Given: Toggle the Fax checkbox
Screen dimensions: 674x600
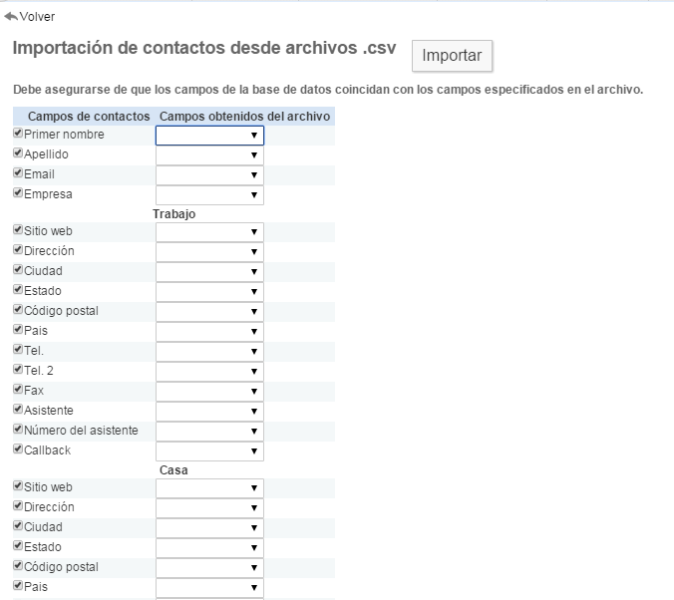Looking at the screenshot, I should pyautogui.click(x=16, y=390).
